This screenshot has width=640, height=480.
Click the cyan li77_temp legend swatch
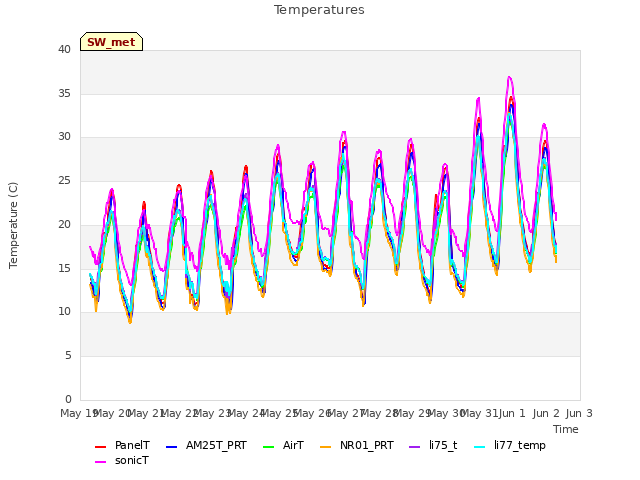480,447
